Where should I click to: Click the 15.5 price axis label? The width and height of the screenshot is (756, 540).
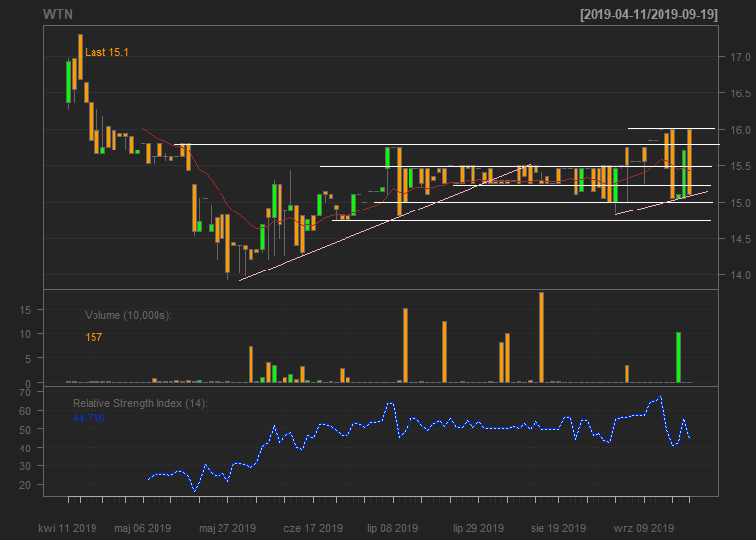[740, 166]
